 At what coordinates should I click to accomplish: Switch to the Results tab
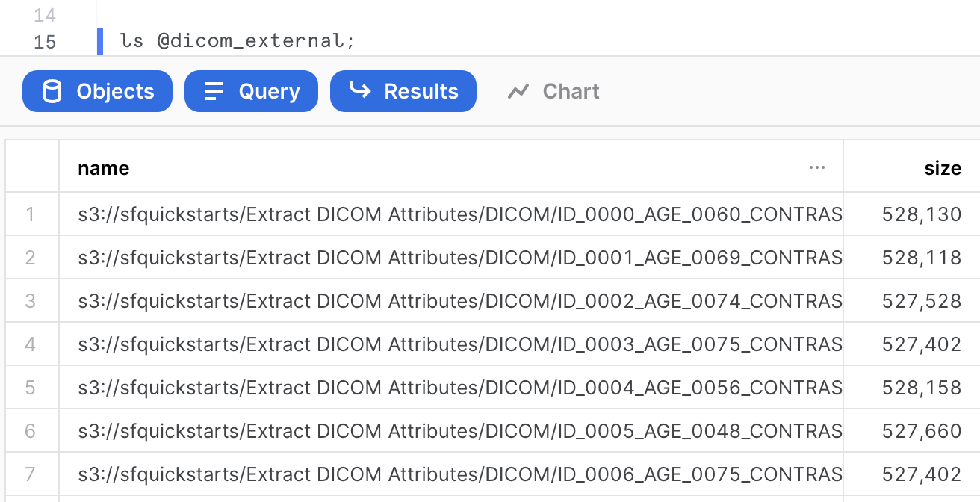403,91
